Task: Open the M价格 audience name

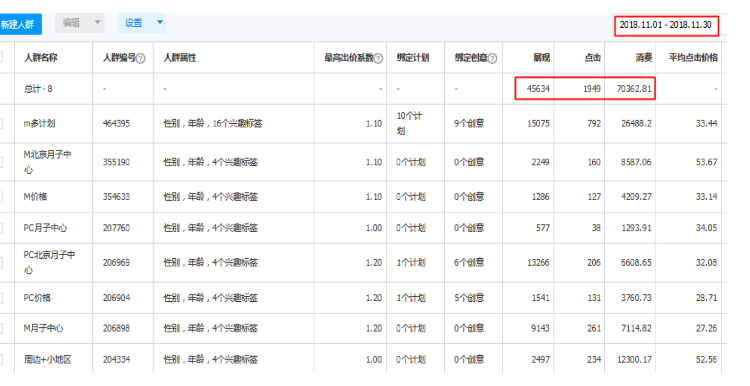Action: (x=35, y=197)
